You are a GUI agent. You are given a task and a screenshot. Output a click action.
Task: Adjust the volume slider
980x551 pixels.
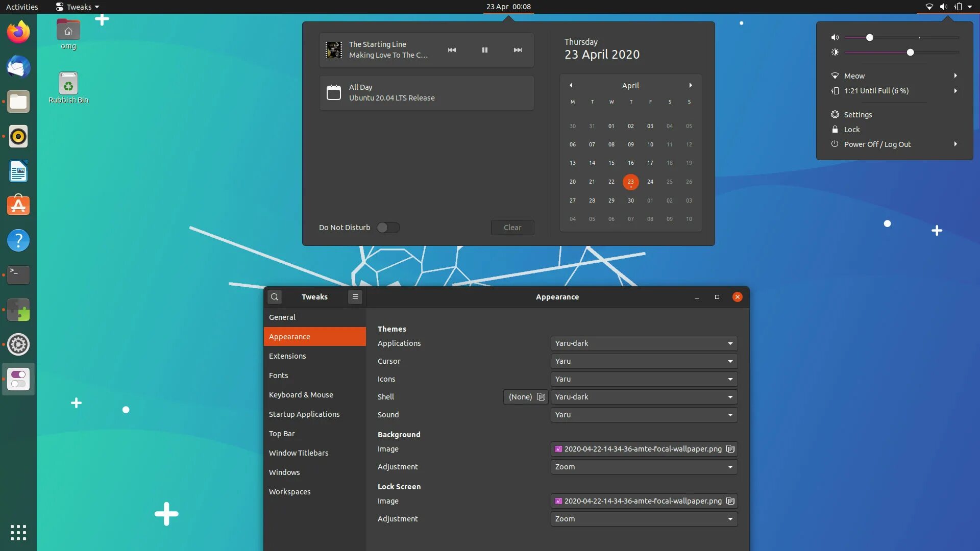[902, 37]
